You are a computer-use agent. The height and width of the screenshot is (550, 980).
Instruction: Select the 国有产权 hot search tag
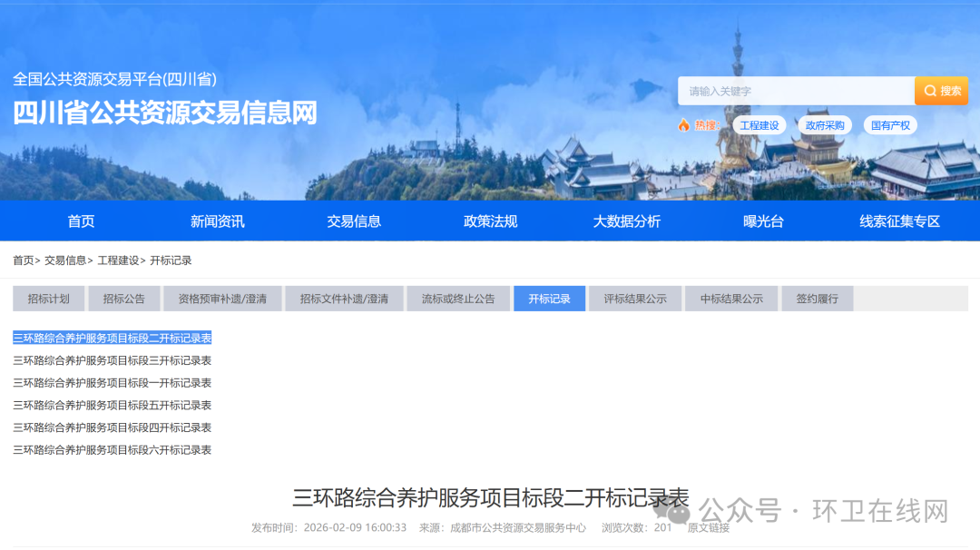(x=890, y=125)
